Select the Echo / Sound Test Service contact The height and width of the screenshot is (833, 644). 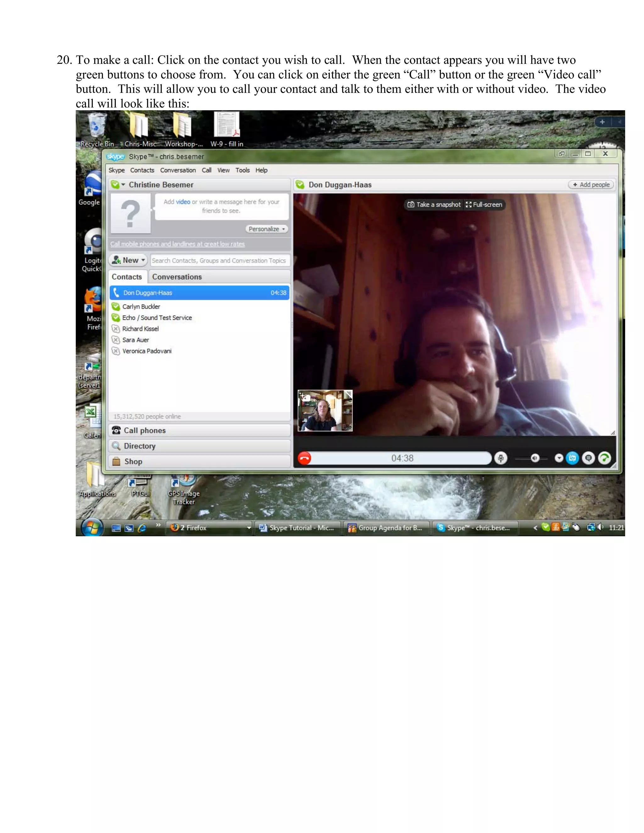pos(157,318)
